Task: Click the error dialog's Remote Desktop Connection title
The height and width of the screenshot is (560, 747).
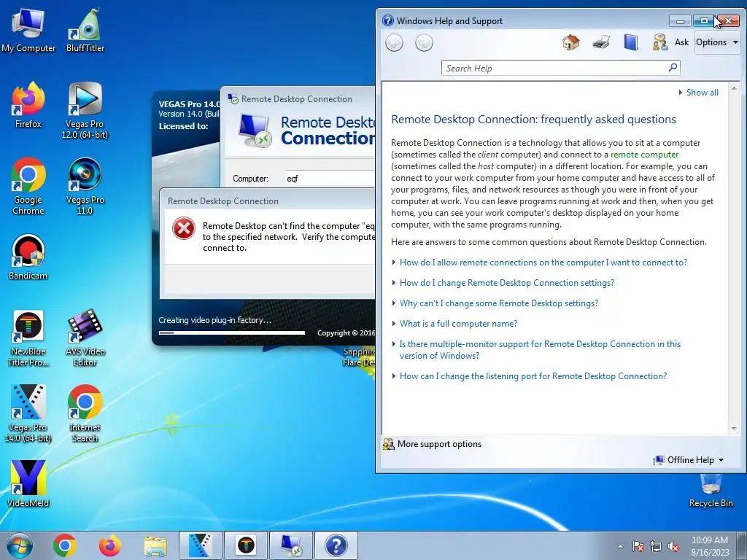Action: pos(223,201)
